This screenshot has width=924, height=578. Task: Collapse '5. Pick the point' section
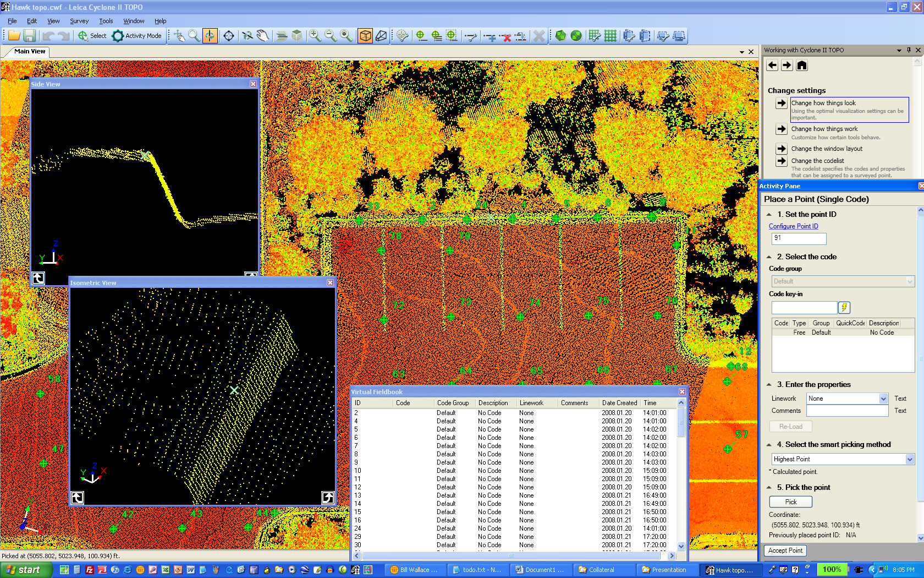point(769,488)
